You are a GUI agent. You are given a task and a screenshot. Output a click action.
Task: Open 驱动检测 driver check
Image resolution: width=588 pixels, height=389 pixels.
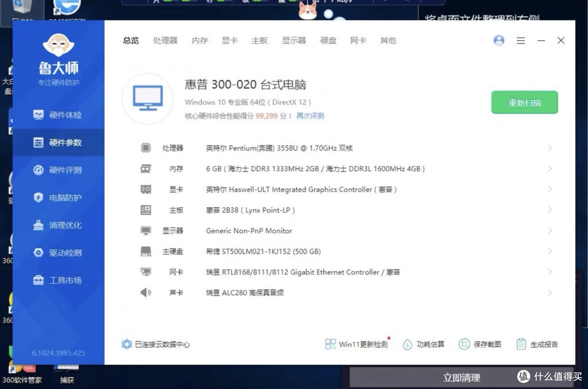pyautogui.click(x=57, y=252)
